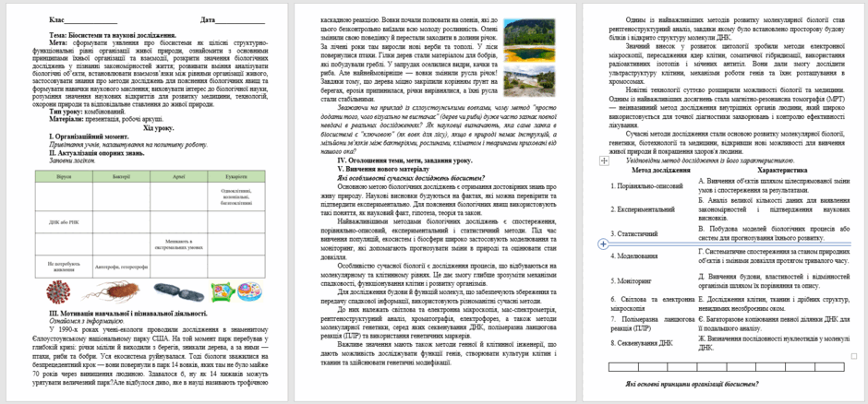Click row '5. Моніторинг'

tap(631, 280)
